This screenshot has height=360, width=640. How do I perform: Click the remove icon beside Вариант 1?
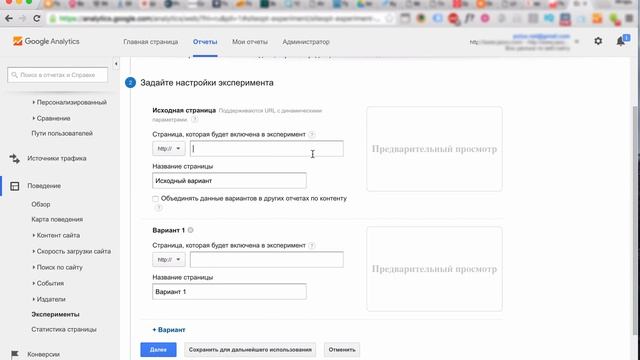point(191,230)
